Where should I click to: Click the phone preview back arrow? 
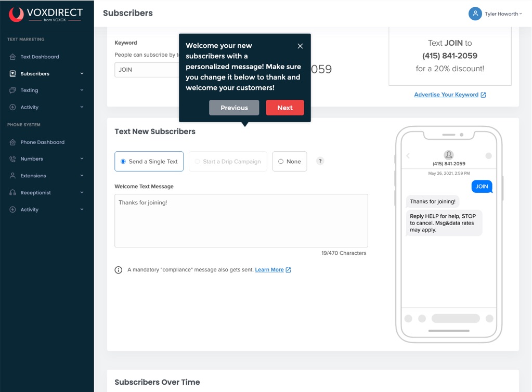[408, 155]
